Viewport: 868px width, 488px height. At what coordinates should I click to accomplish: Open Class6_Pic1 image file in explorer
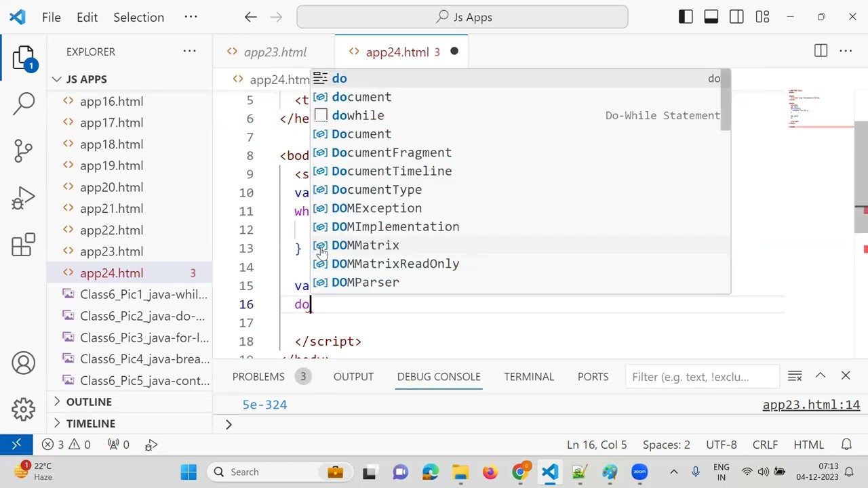tap(130, 294)
